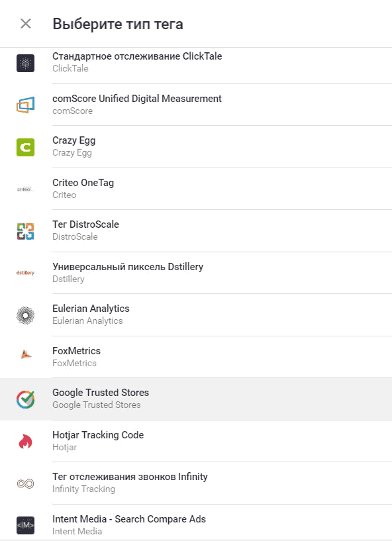
Task: Click the ClickTale logo icon
Action: 26,63
